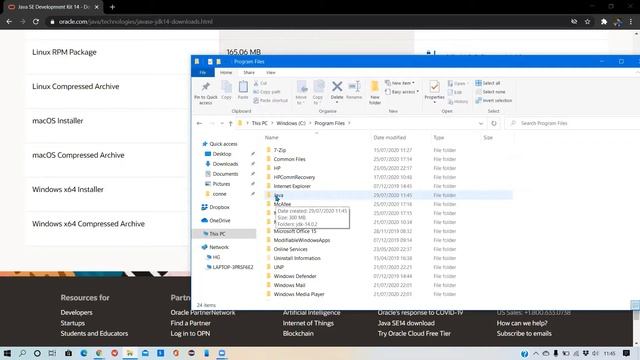
Task: Open address bar history dropdown
Action: tap(481, 123)
